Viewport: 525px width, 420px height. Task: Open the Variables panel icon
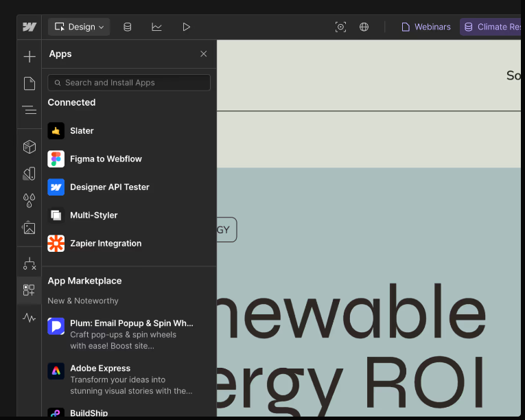click(x=30, y=174)
